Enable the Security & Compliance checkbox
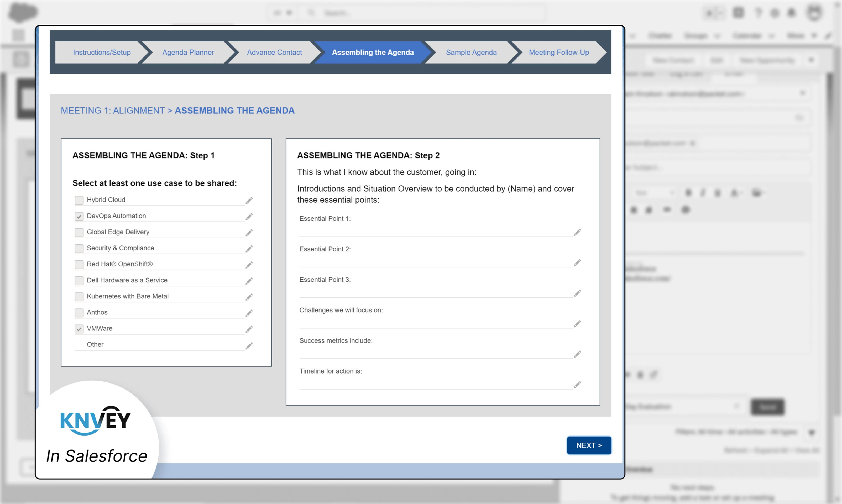This screenshot has height=504, width=842. click(79, 248)
